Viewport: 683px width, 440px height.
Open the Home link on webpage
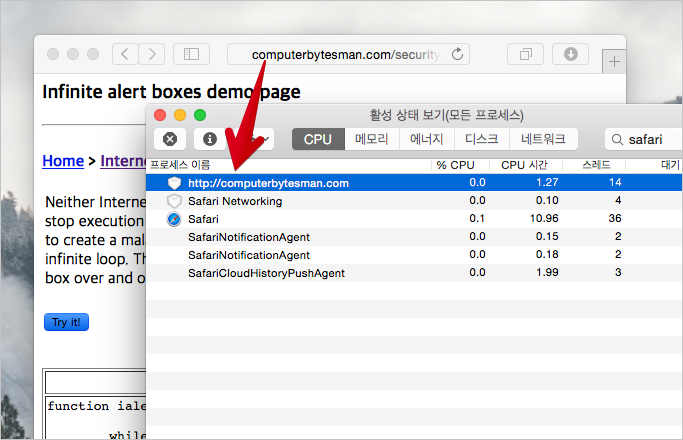(63, 161)
